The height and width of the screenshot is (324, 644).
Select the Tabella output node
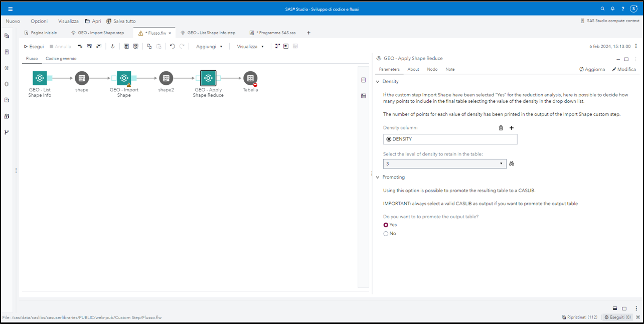coord(250,78)
